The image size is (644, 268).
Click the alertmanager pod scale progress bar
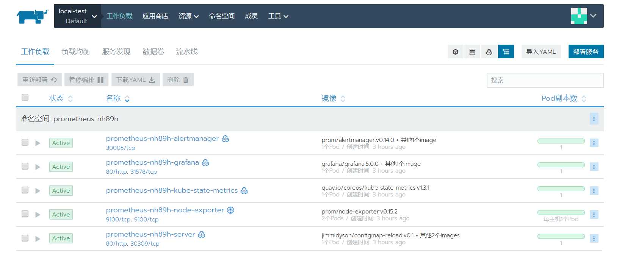561,141
